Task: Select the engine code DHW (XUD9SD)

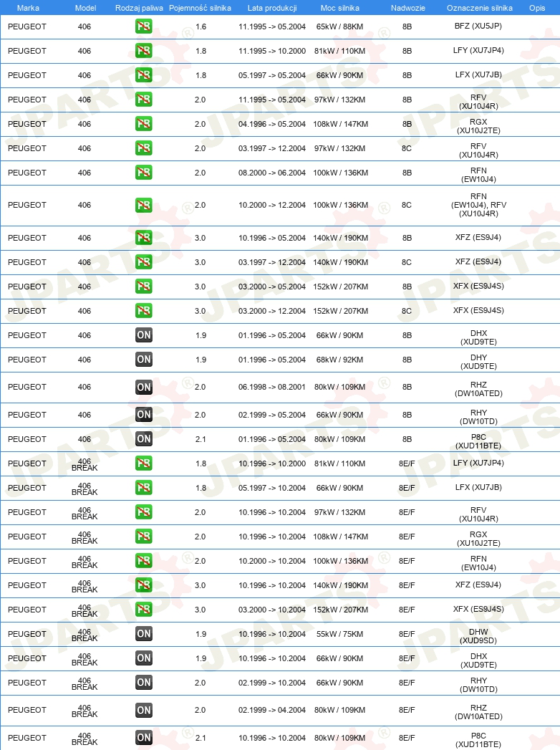Action: 478,636
